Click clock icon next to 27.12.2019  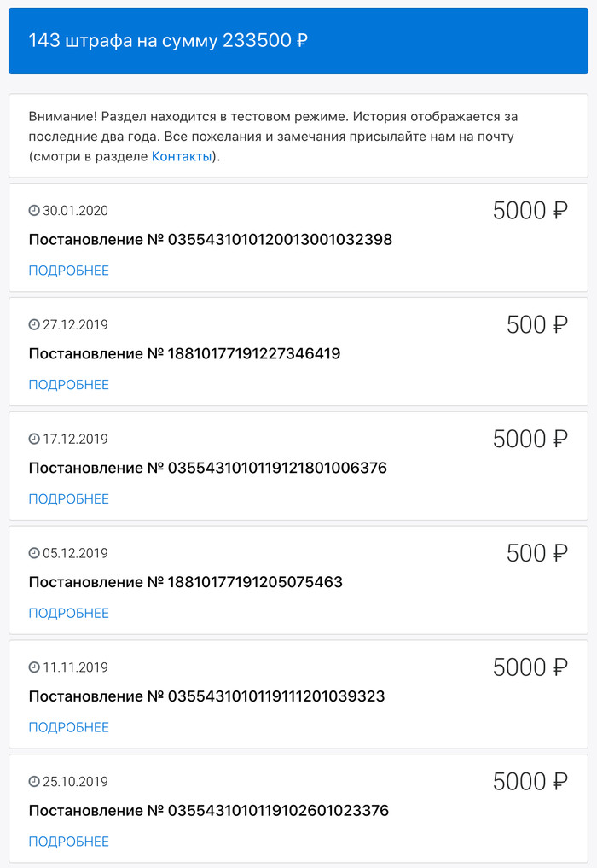coord(34,325)
